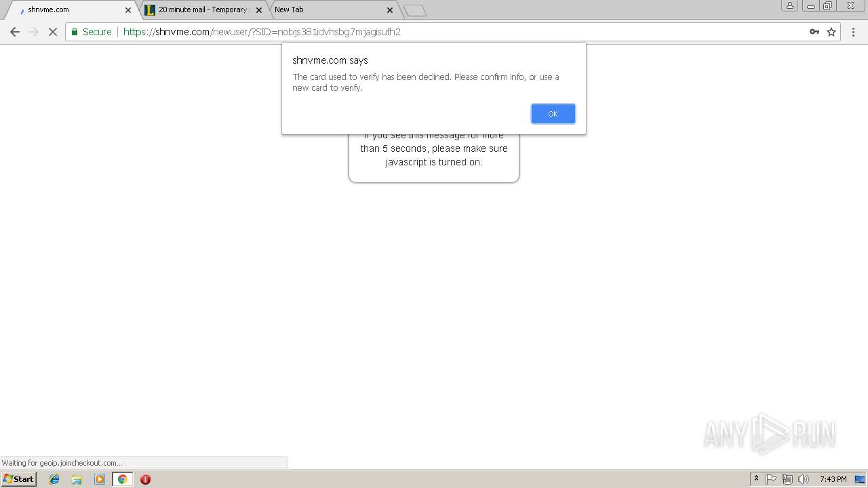Click the 7:43 PM system clock
This screenshot has height=488, width=868.
(833, 479)
